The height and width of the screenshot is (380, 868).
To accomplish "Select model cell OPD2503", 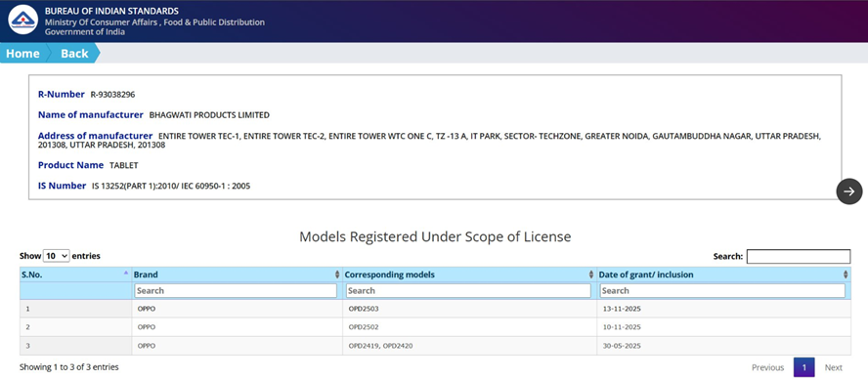I will click(x=364, y=309).
